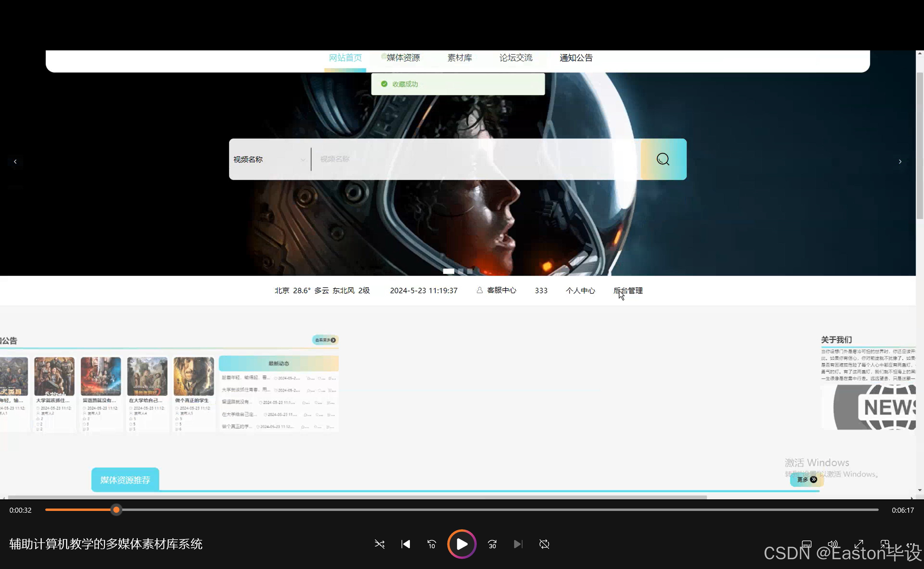Open the 媒体资源 navigation tab

[x=403, y=58]
